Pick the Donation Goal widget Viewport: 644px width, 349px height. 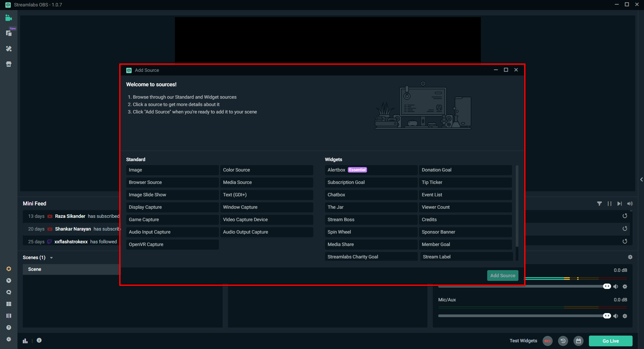[x=466, y=170]
